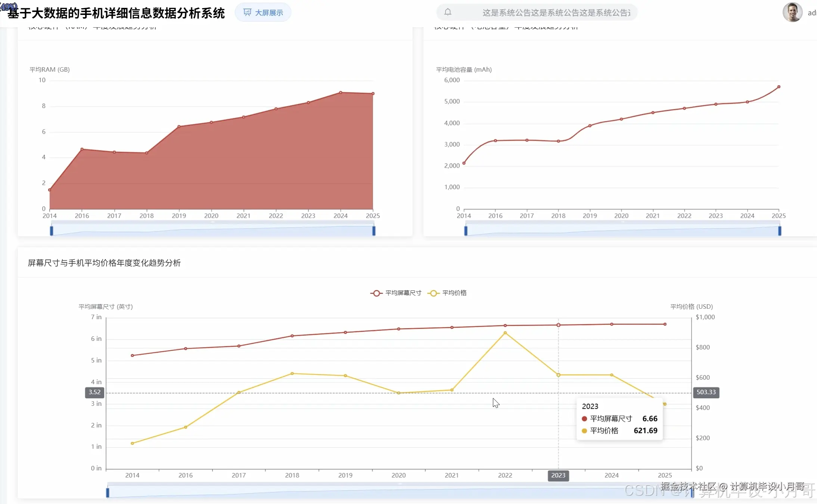Click the 2014 point on the yellow price line
This screenshot has height=504, width=817.
coord(132,443)
